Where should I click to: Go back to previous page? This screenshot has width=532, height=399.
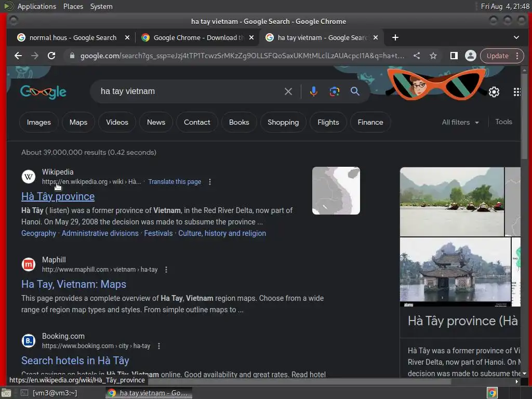tap(18, 56)
